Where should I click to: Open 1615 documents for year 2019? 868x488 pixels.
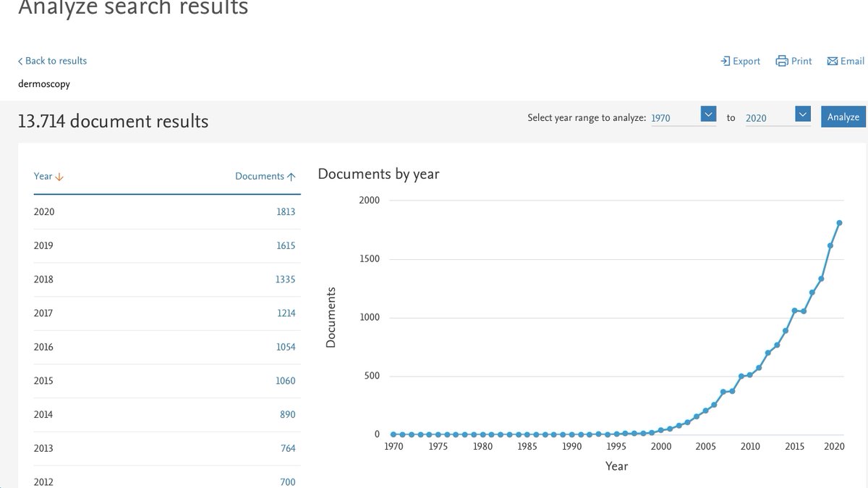285,245
